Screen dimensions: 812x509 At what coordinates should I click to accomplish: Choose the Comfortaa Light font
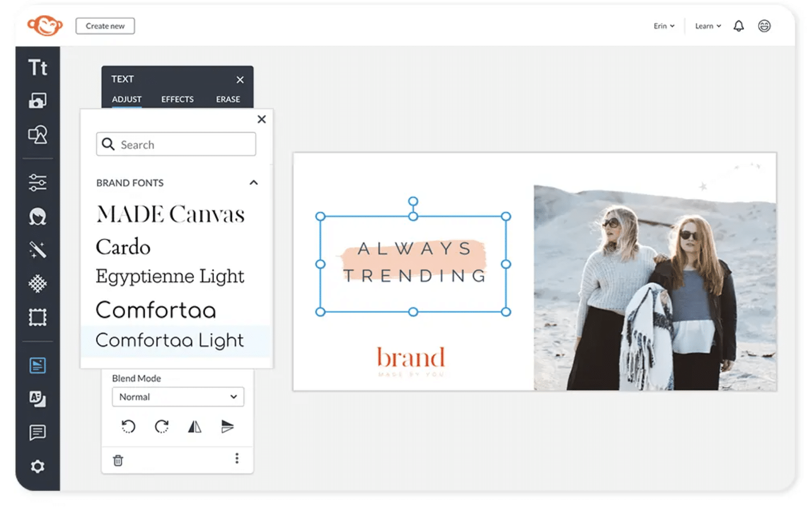(x=170, y=340)
